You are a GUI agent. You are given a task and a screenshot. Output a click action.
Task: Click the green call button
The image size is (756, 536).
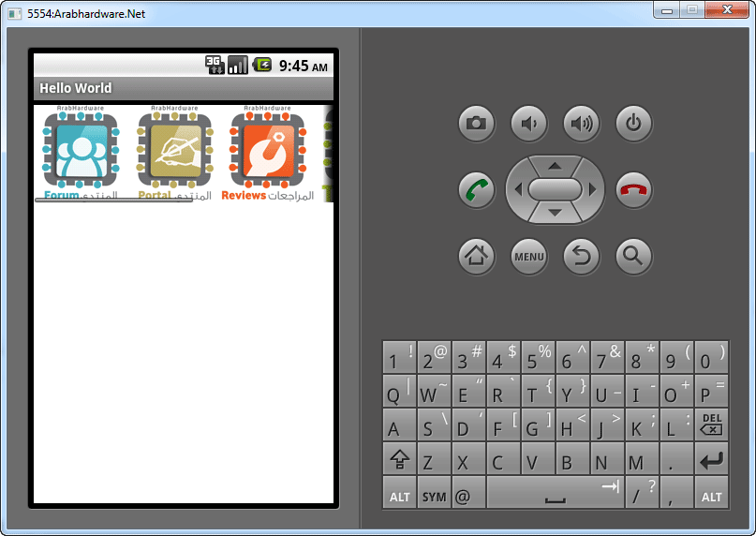[x=476, y=189]
